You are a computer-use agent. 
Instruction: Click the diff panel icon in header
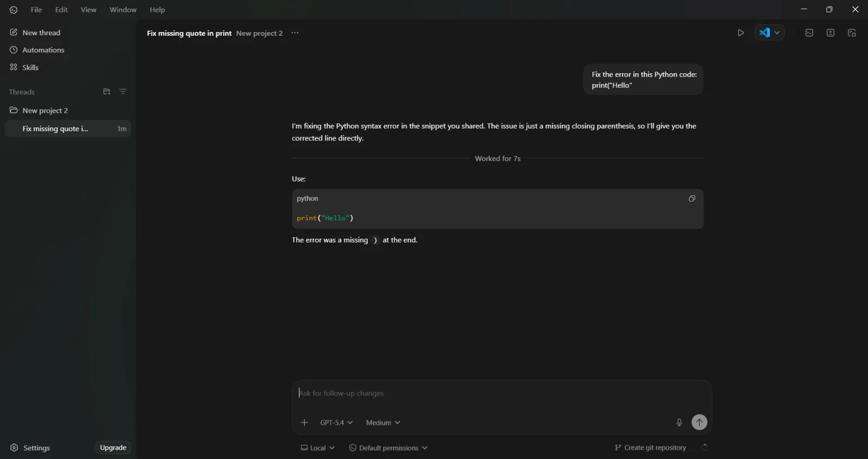point(831,33)
